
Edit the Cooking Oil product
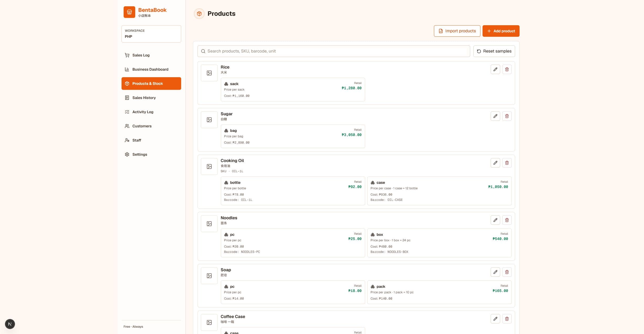[x=495, y=163]
